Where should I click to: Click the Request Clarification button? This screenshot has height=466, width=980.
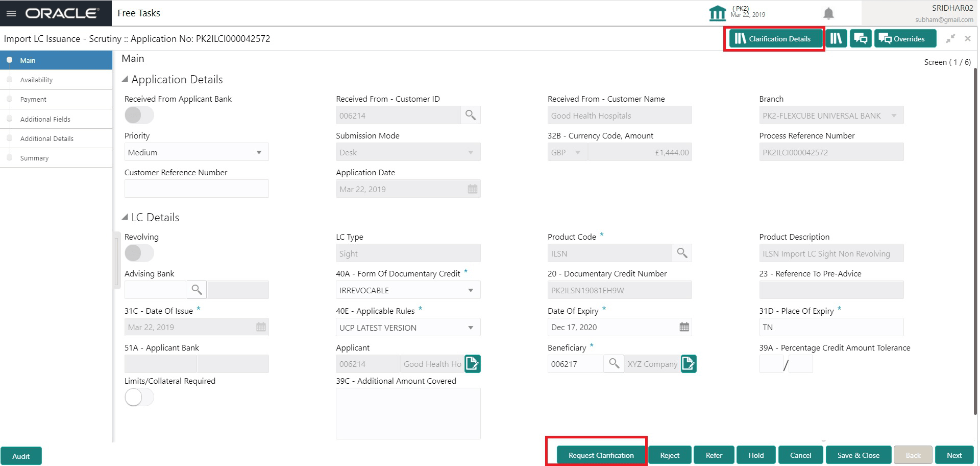601,455
